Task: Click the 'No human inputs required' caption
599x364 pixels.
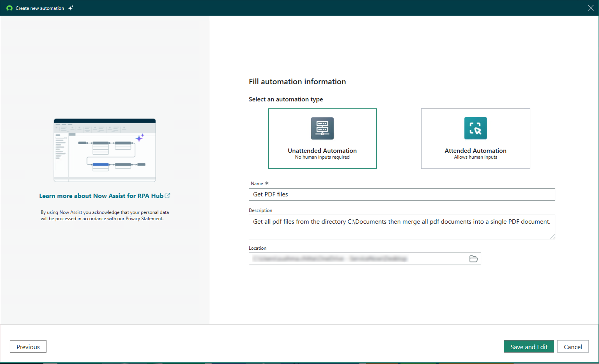Action: tap(322, 157)
